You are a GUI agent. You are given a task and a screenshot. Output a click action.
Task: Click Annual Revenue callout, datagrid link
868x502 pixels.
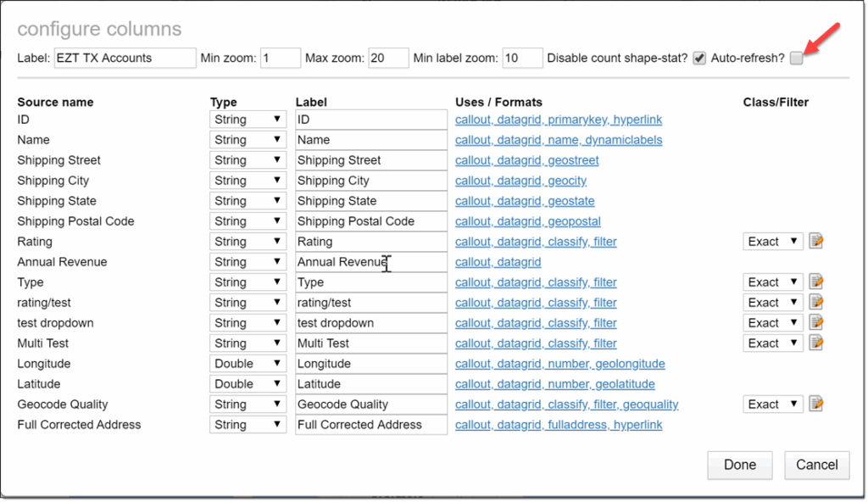click(498, 262)
